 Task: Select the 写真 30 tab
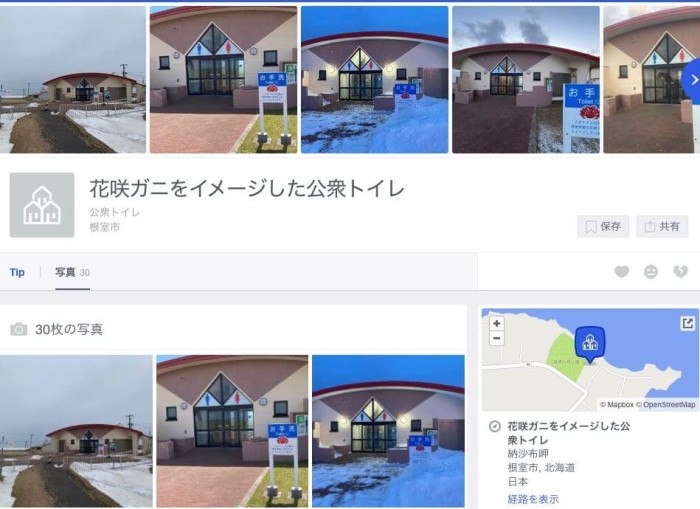[72, 272]
